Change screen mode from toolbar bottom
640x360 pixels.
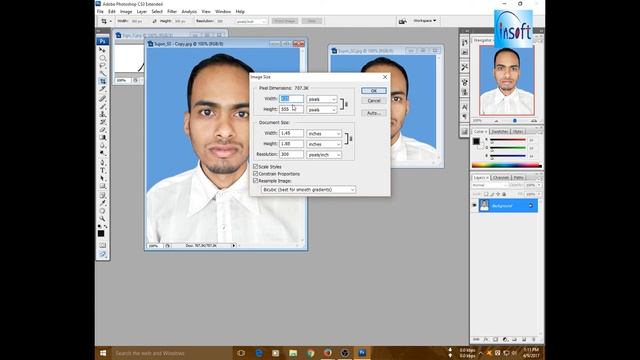click(102, 254)
